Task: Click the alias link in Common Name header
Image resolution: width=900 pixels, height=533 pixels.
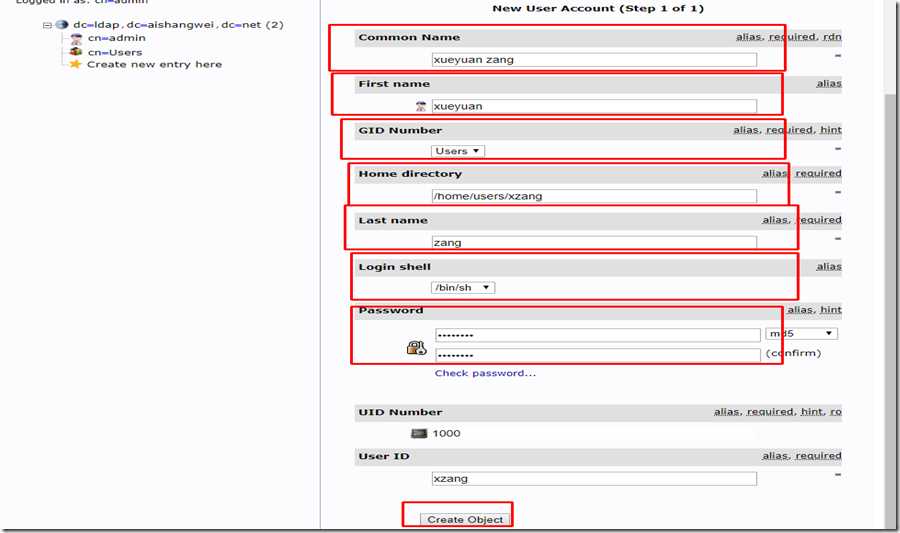Action: click(749, 37)
